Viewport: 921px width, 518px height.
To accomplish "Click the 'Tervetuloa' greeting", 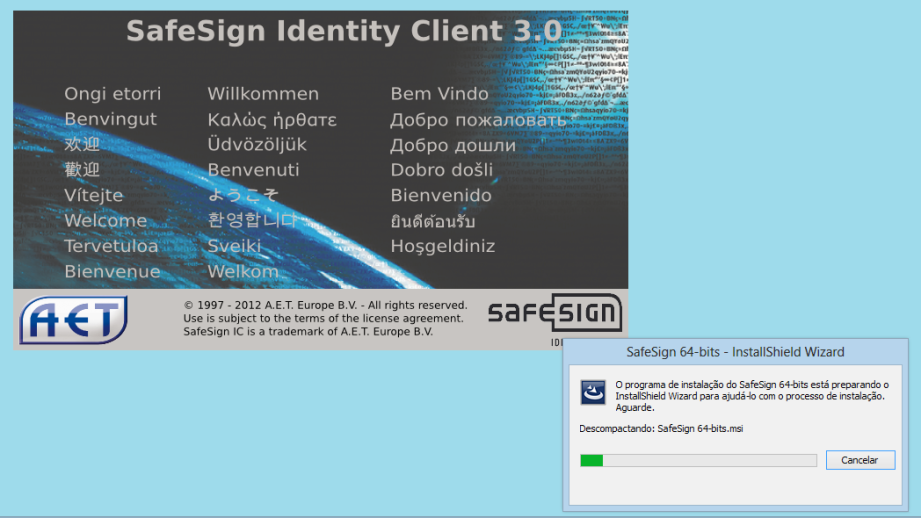I will click(111, 246).
